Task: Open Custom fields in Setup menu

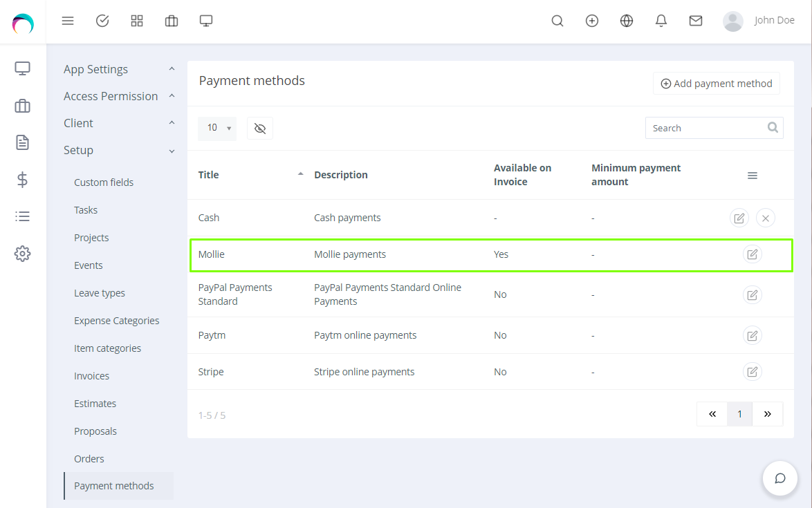Action: coord(104,182)
